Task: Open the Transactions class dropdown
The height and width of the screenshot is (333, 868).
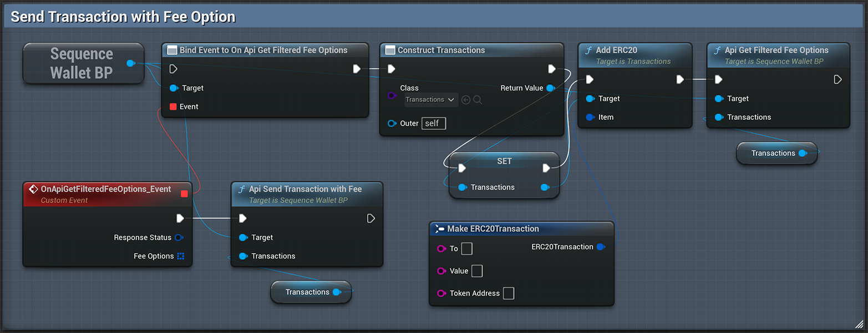Action: (430, 100)
